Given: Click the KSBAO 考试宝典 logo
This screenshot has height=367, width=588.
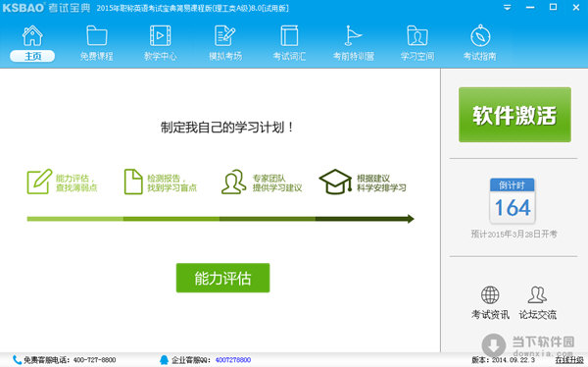Looking at the screenshot, I should 46,8.
